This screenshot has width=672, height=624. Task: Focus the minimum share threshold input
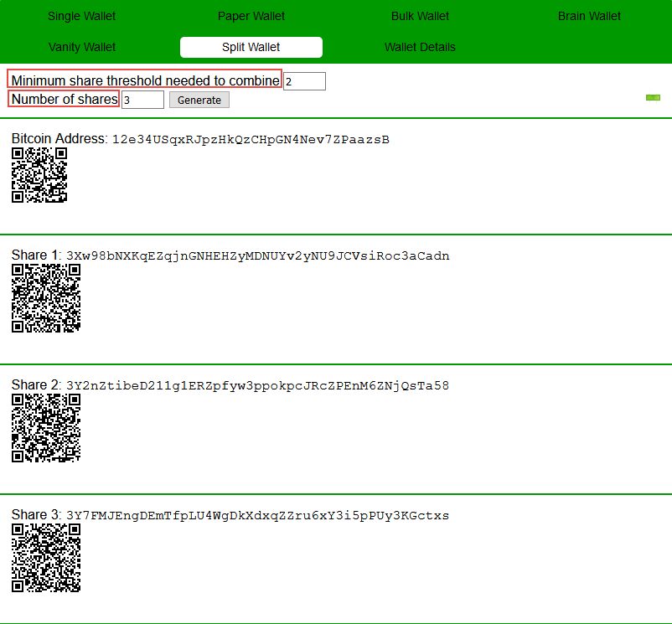(304, 81)
